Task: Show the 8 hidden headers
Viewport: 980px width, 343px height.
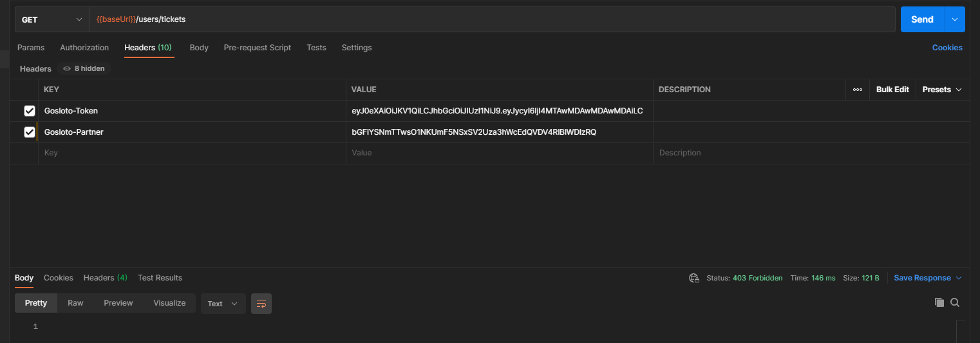Action: coord(84,68)
